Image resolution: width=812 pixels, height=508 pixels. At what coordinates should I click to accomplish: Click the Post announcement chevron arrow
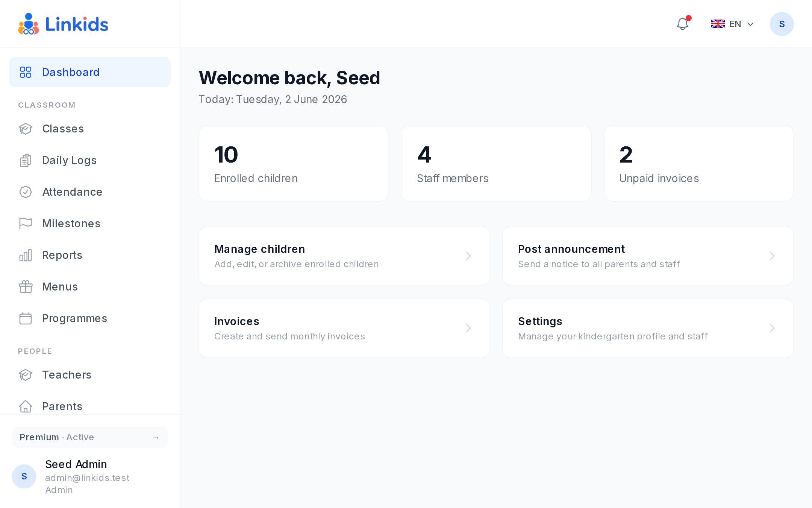click(772, 256)
